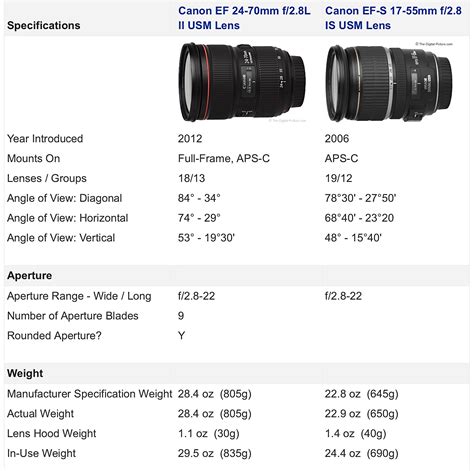The image size is (474, 471).
Task: Click the Full-Frame, APS-C mount value
Action: click(224, 158)
